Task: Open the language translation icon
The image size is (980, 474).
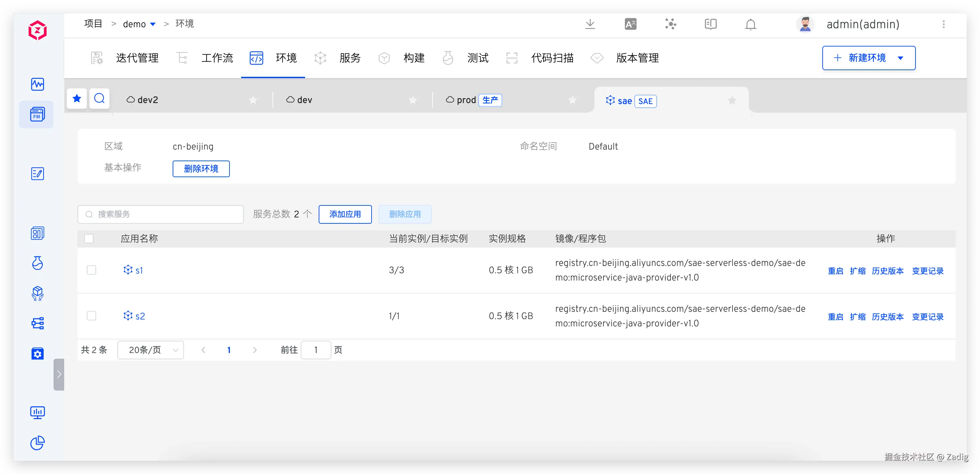Action: (x=630, y=24)
